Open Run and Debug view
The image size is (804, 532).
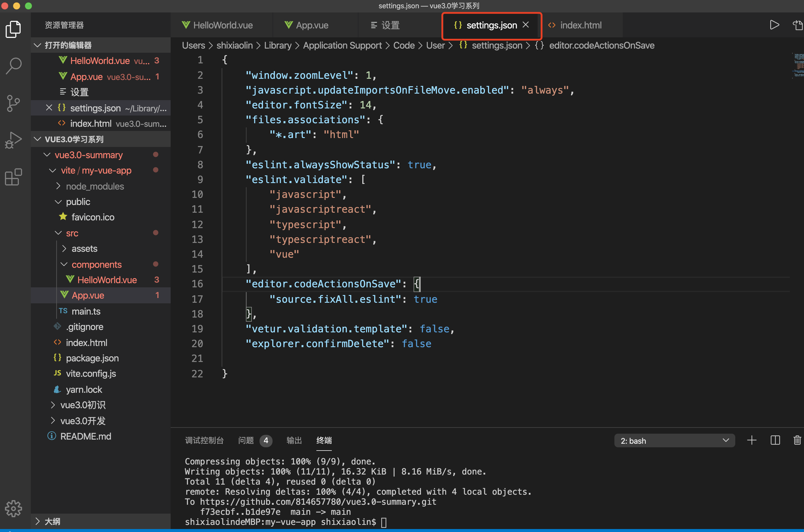coord(14,140)
